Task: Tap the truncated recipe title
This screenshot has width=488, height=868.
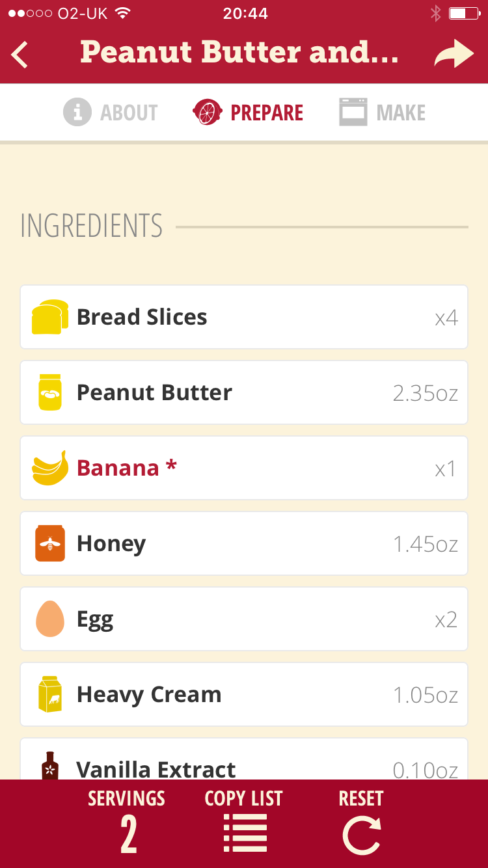Action: [x=239, y=52]
